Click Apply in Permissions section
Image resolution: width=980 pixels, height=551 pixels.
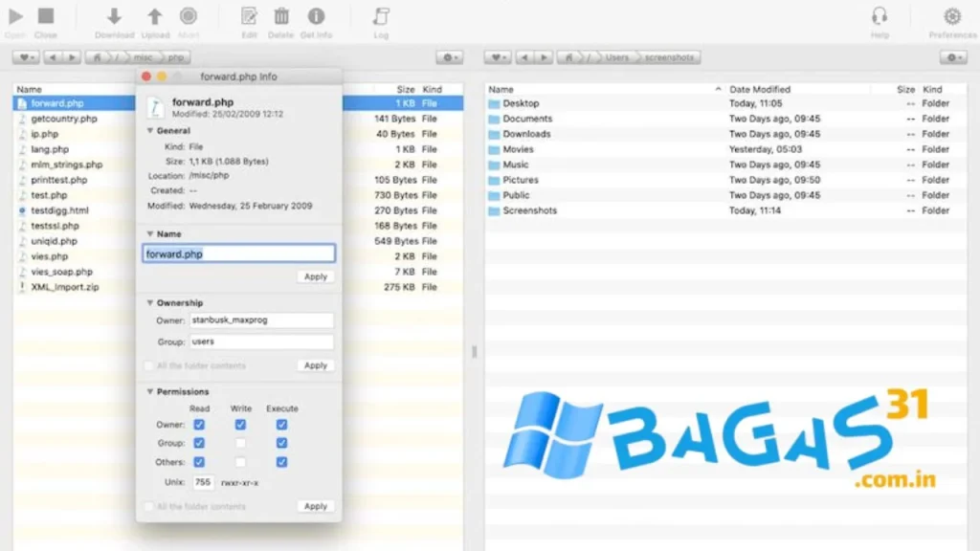316,506
